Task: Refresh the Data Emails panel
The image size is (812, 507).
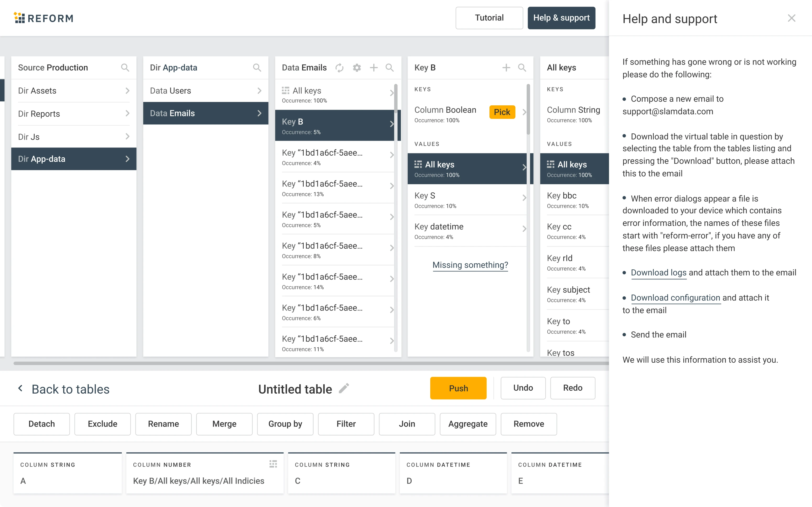Action: coord(339,67)
